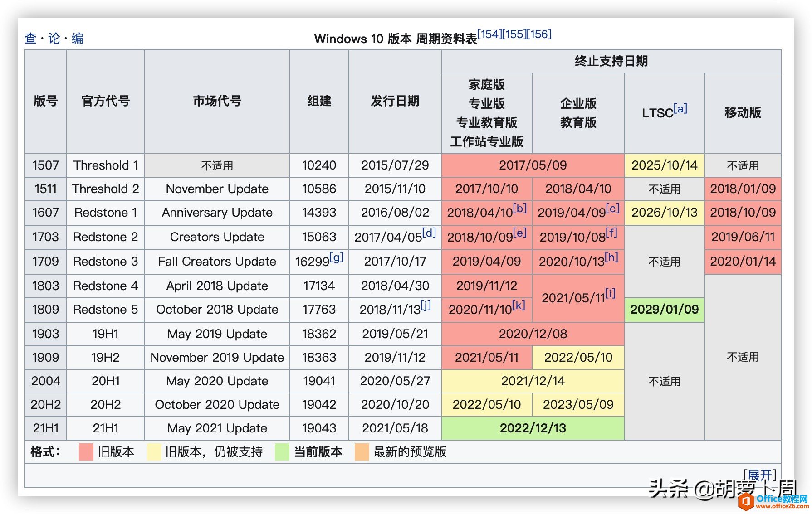Select the 终止支持日期 header cell

coord(611,61)
